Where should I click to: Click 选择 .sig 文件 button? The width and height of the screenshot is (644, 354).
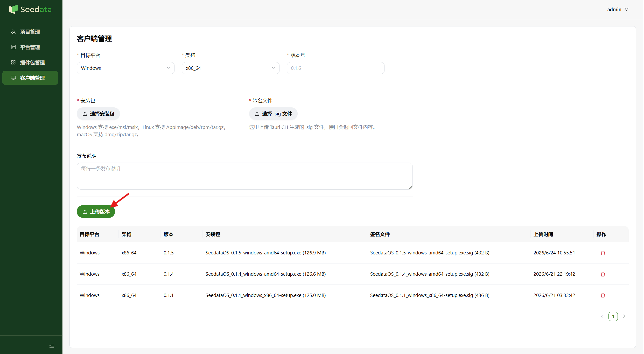tap(273, 114)
